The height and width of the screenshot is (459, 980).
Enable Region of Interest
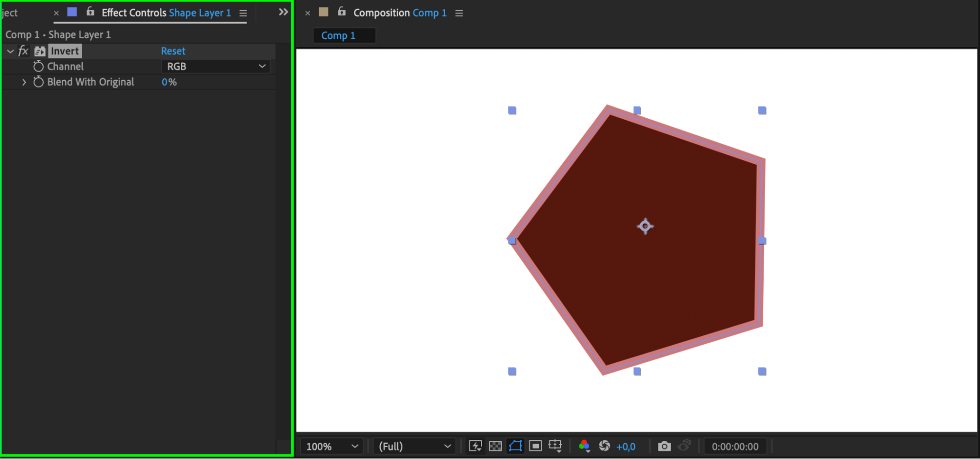point(535,446)
